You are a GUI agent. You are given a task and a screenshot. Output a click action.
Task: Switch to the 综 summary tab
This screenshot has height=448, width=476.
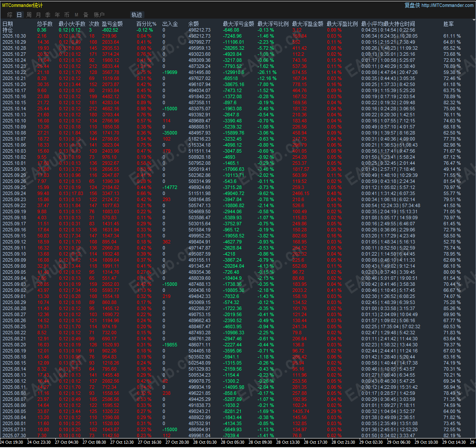[10, 15]
